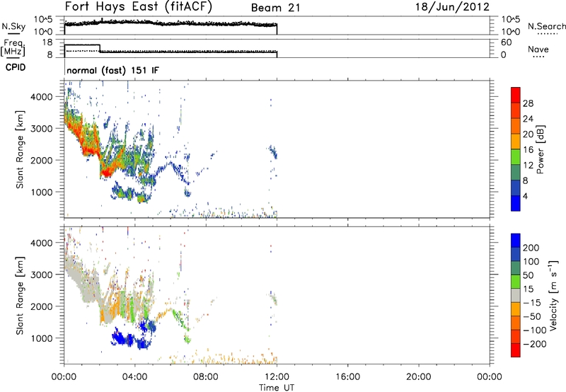This screenshot has height=392, width=566.
Task: Click the 'N.Search' legend label
Action: pyautogui.click(x=546, y=26)
